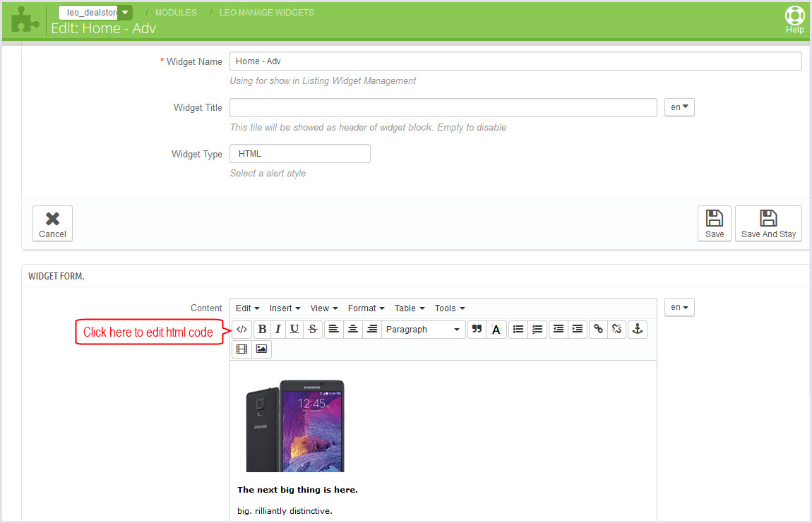The height and width of the screenshot is (523, 812).
Task: Click the Widget Type HTML field
Action: 300,154
